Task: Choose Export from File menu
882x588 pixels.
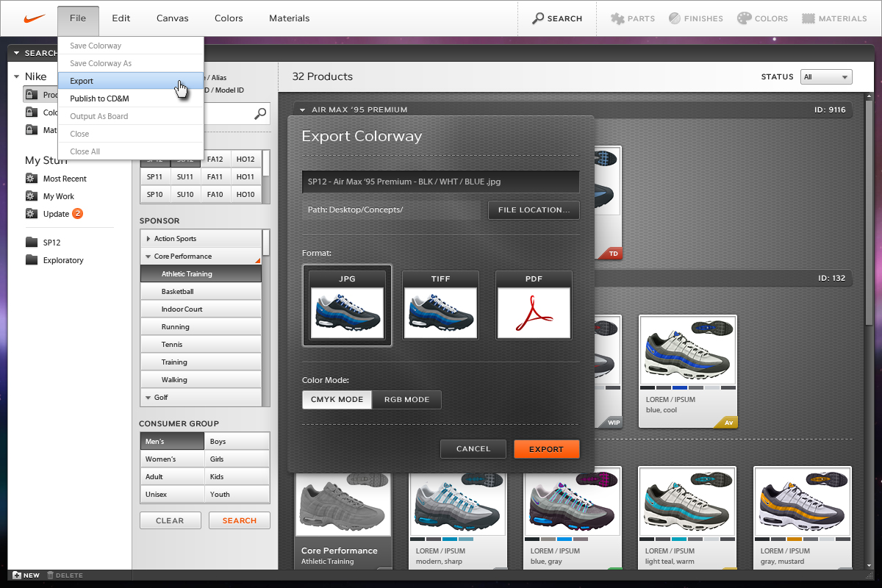Action: 82,81
